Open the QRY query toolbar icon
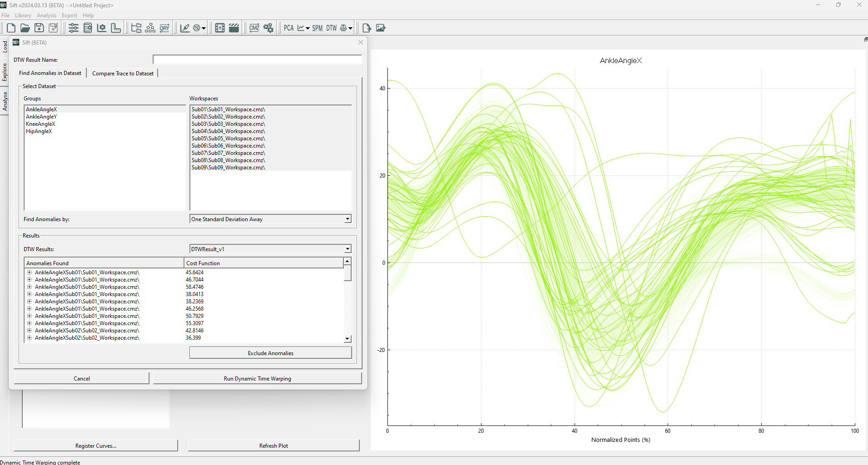Image resolution: width=868 pixels, height=465 pixels. pos(164,28)
